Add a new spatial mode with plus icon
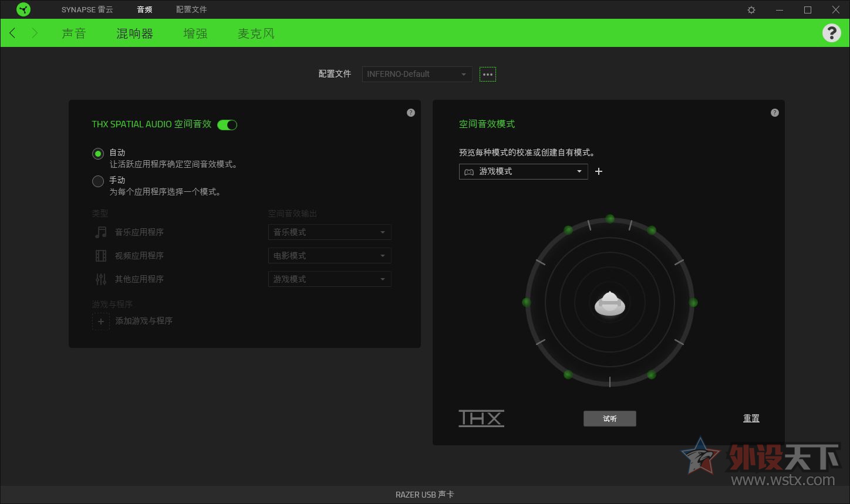The width and height of the screenshot is (850, 504). pos(599,171)
